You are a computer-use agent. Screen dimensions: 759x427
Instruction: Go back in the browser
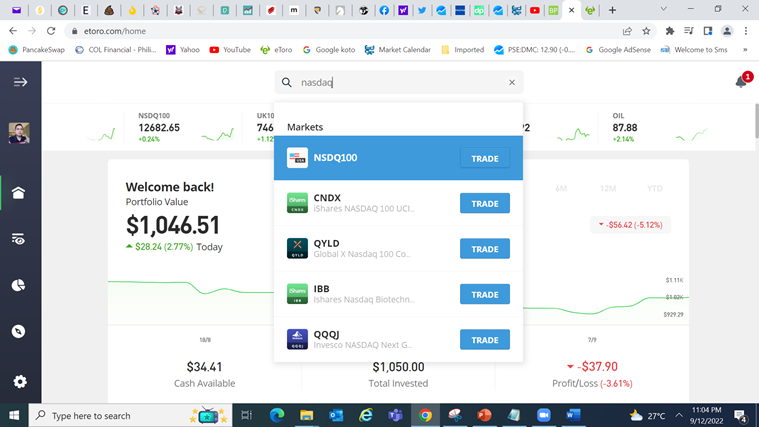point(13,31)
